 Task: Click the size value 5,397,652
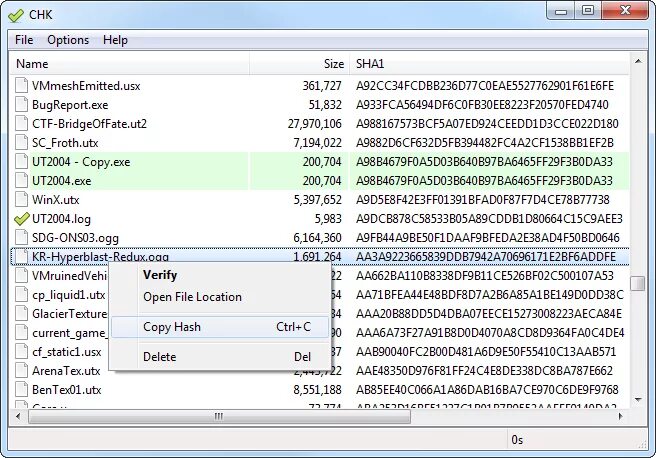318,200
